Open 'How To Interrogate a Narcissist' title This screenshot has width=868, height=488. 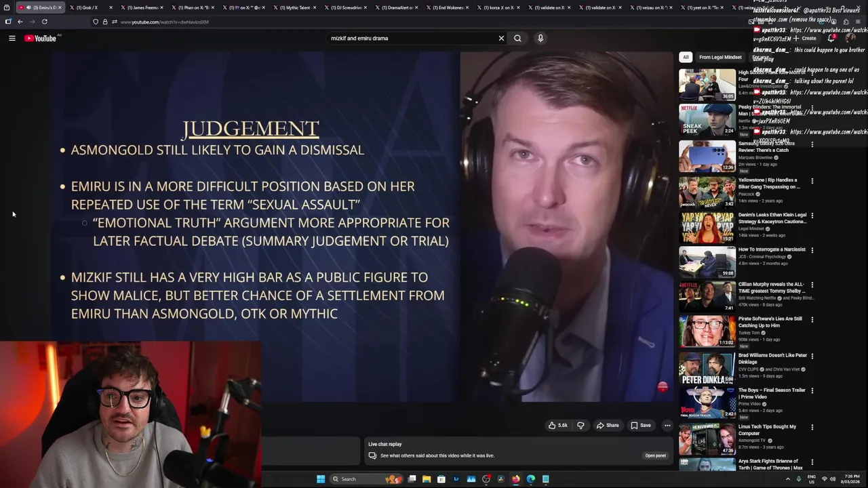click(x=772, y=249)
